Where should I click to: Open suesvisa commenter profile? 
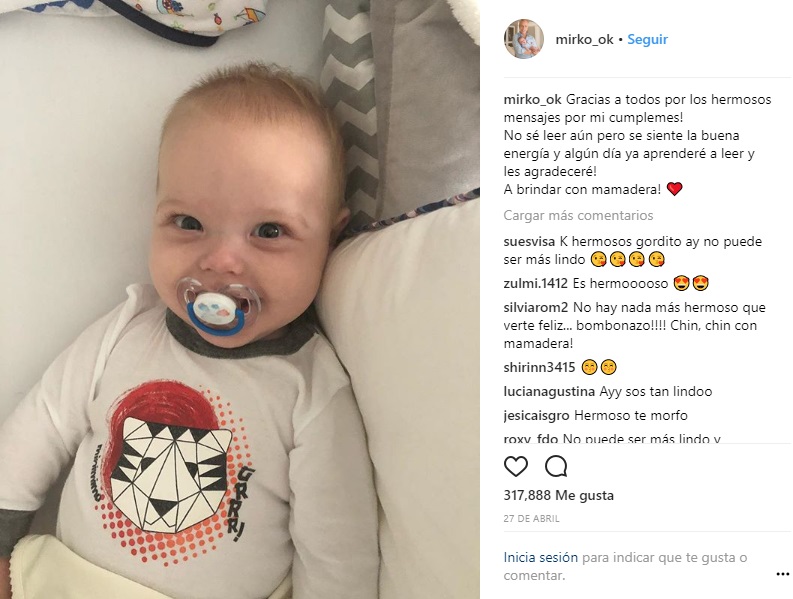pyautogui.click(x=529, y=241)
